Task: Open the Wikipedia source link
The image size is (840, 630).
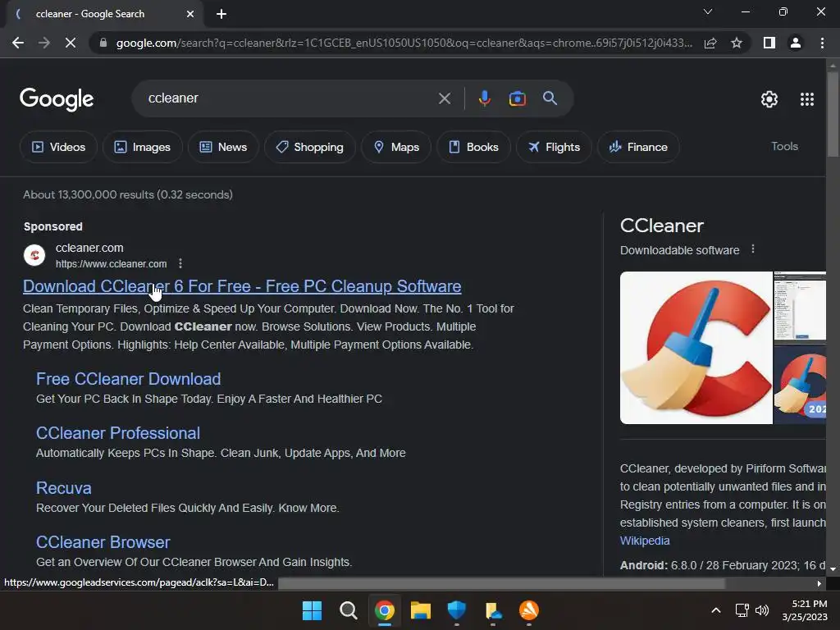Action: tap(645, 541)
